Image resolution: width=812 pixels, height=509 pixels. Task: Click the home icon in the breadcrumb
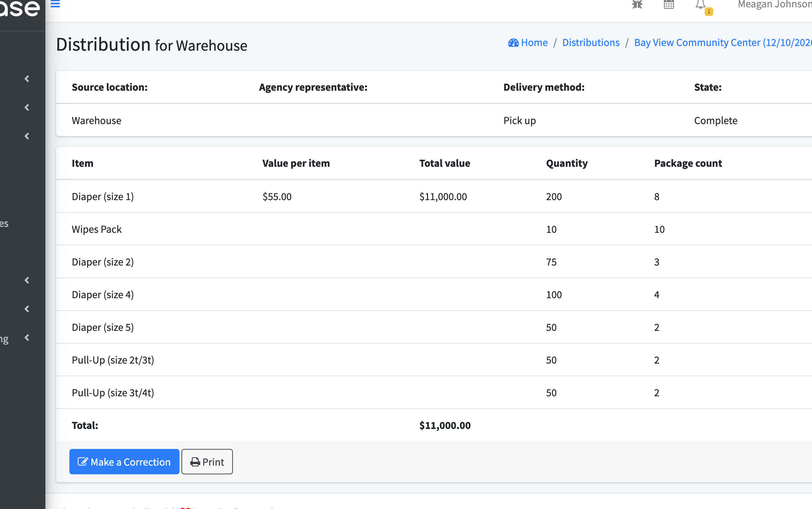coord(513,43)
